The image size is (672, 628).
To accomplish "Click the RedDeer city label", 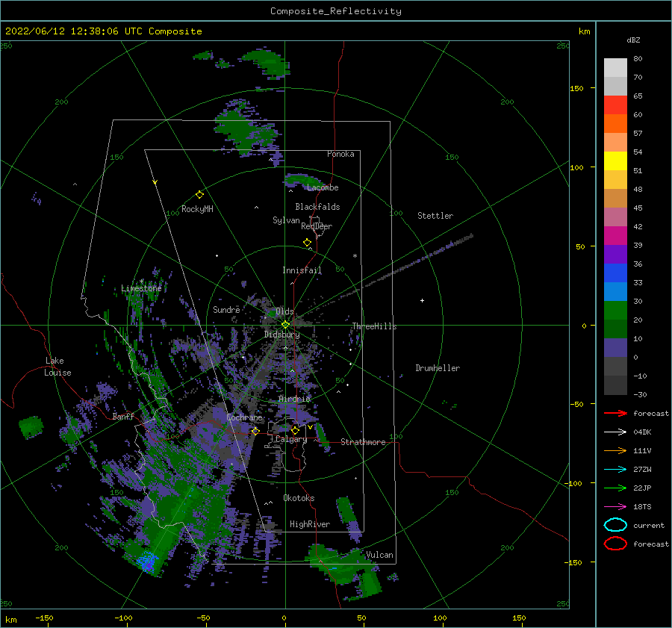I will pyautogui.click(x=317, y=226).
